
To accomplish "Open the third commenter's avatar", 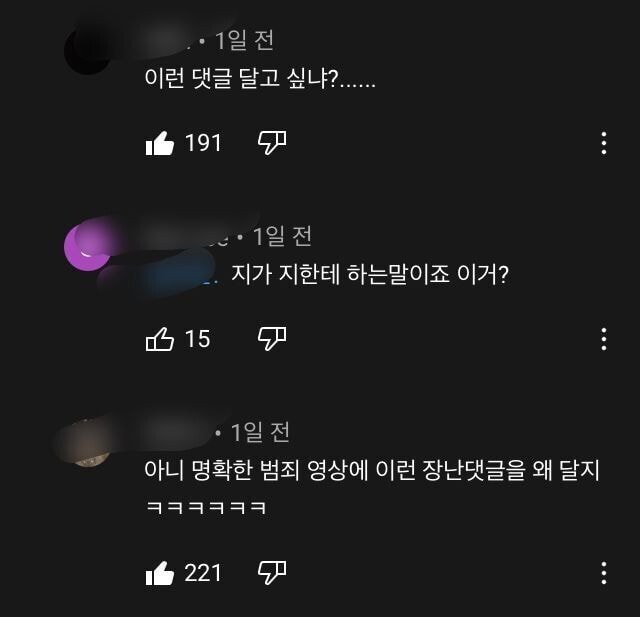I will tap(87, 444).
